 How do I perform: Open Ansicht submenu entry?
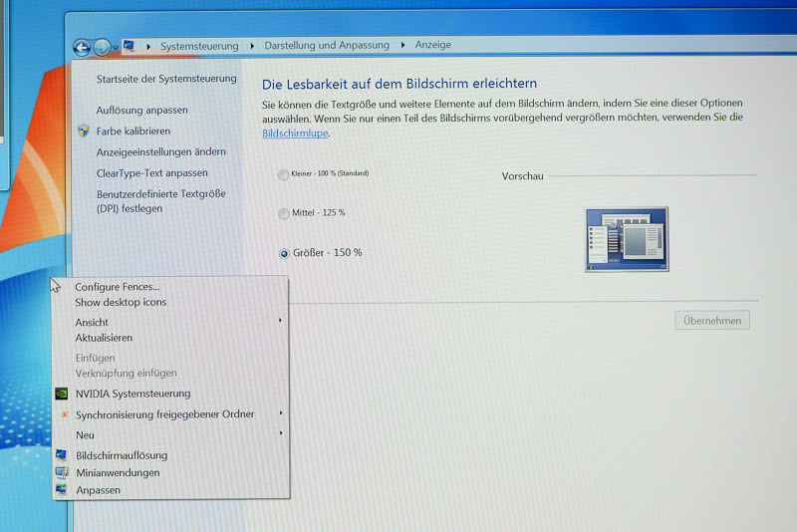[170, 322]
